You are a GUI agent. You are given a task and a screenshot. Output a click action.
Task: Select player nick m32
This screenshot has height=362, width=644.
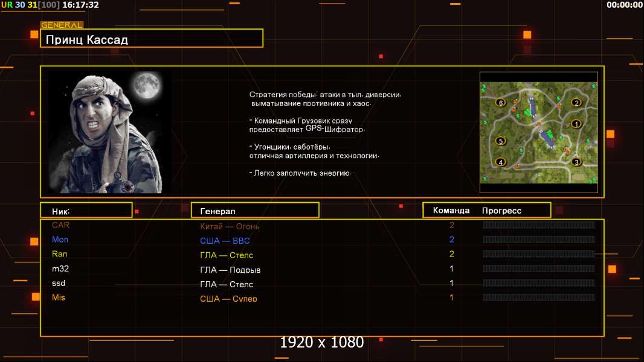pyautogui.click(x=60, y=268)
